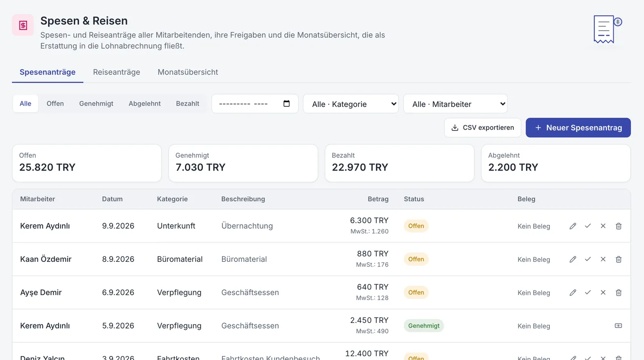Viewport: 644px width, 360px height.
Task: Mark Kerem Aydınlı's 2.450 TRY expense as paid
Action: (619, 326)
